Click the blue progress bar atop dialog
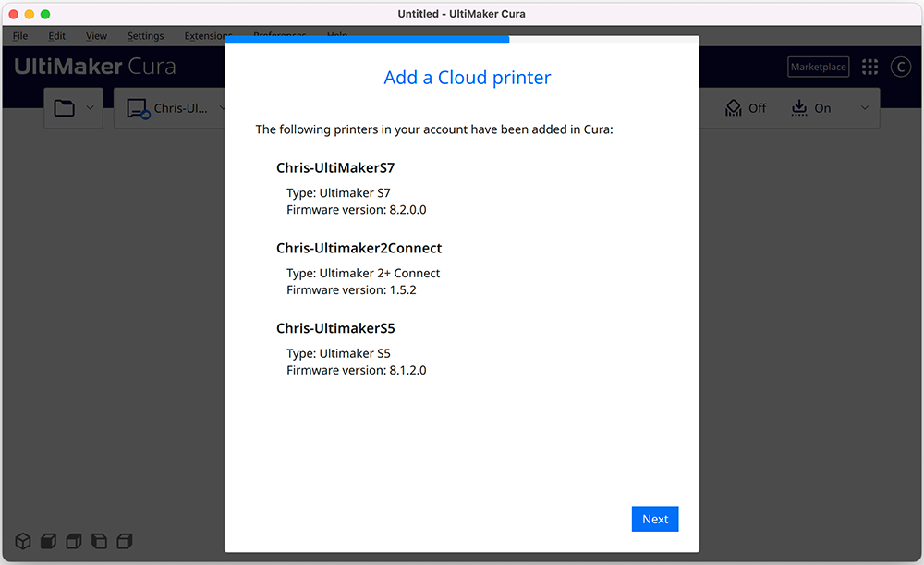Viewport: 924px width, 565px height. click(367, 40)
